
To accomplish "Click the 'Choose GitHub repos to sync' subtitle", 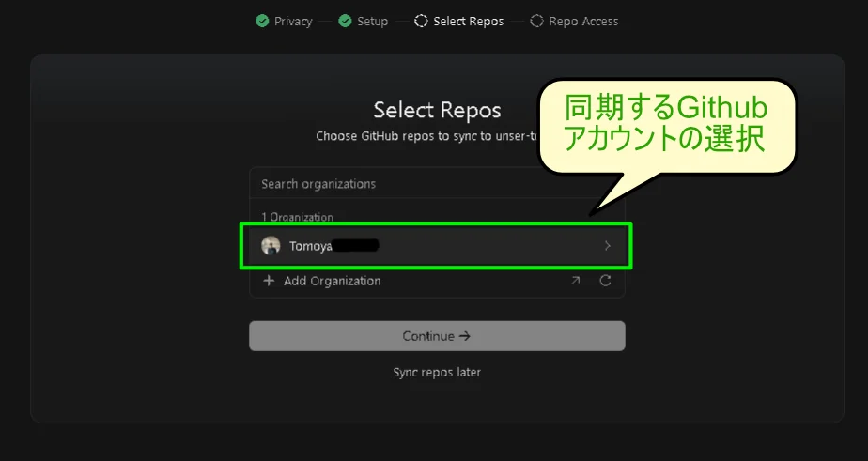I will coord(426,136).
